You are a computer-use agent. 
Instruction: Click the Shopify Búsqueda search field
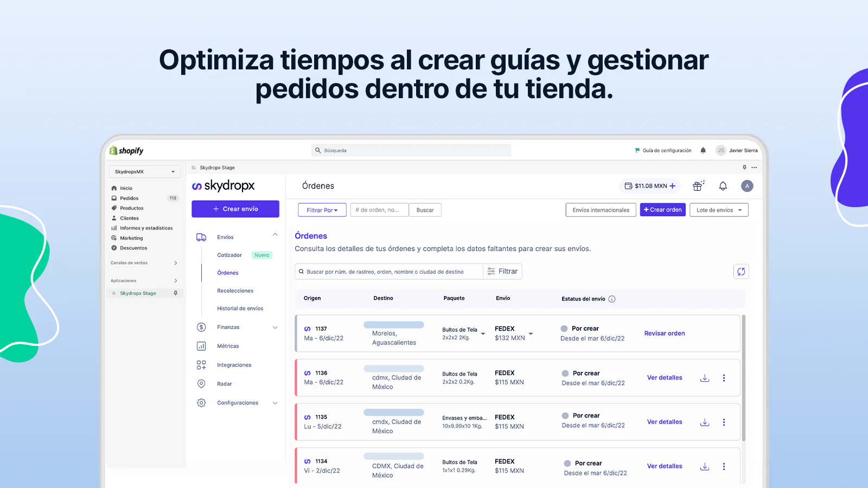click(411, 150)
